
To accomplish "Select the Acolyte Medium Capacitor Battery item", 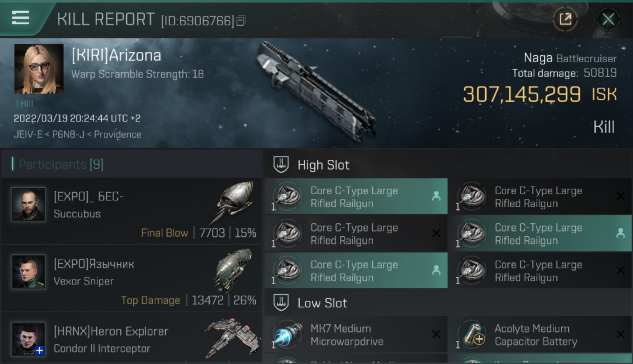I will 540,335.
